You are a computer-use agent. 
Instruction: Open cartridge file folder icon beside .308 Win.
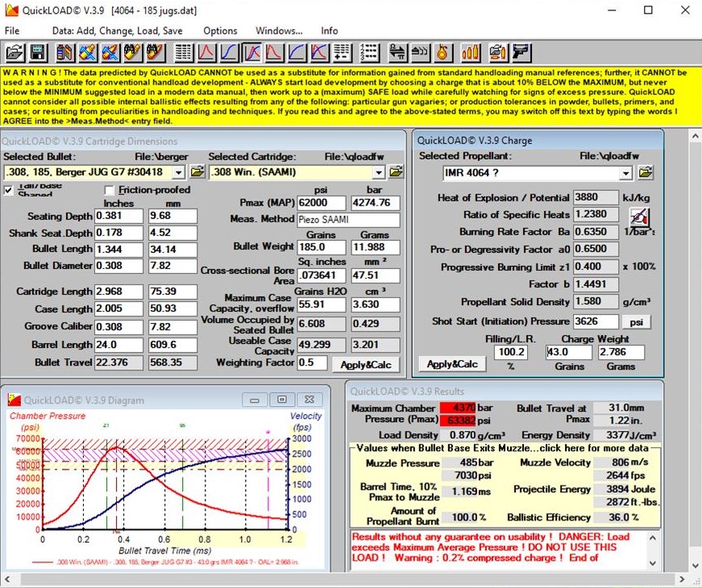tap(397, 172)
